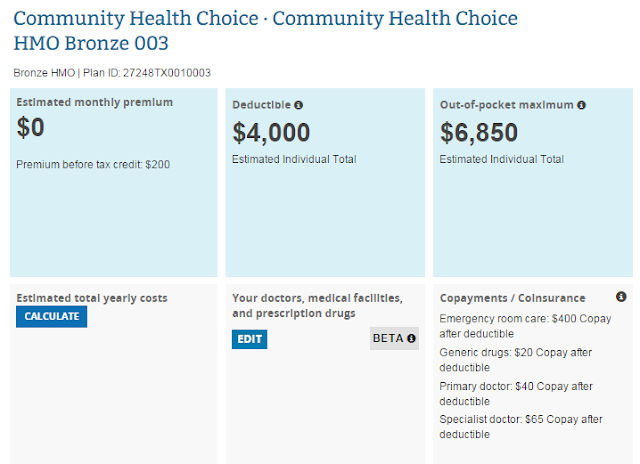Select the $6,850 out-of-pocket maximum amount
The width and height of the screenshot is (640, 464).
tap(480, 132)
